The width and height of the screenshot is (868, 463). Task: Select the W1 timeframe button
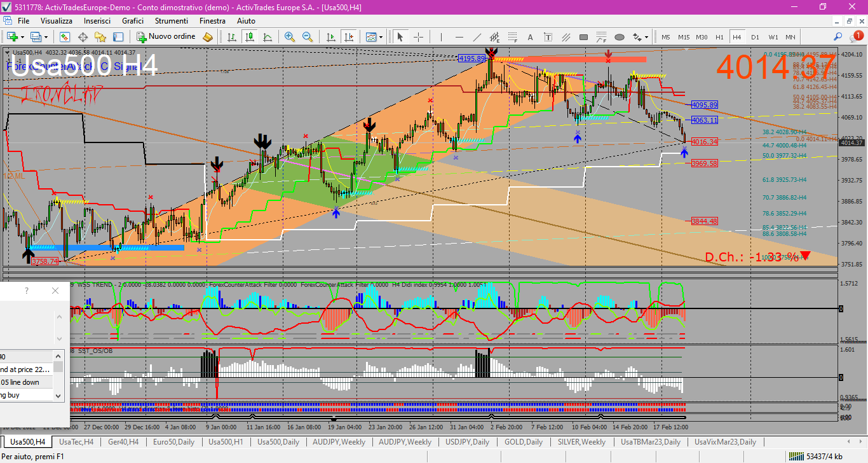(x=773, y=37)
